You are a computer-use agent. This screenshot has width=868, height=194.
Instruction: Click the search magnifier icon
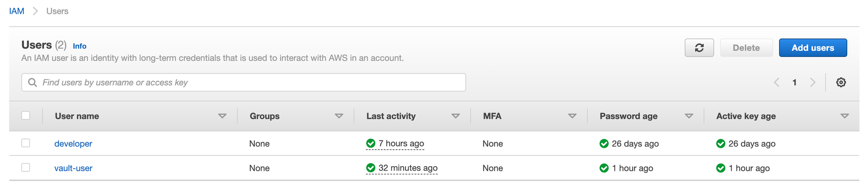click(33, 82)
